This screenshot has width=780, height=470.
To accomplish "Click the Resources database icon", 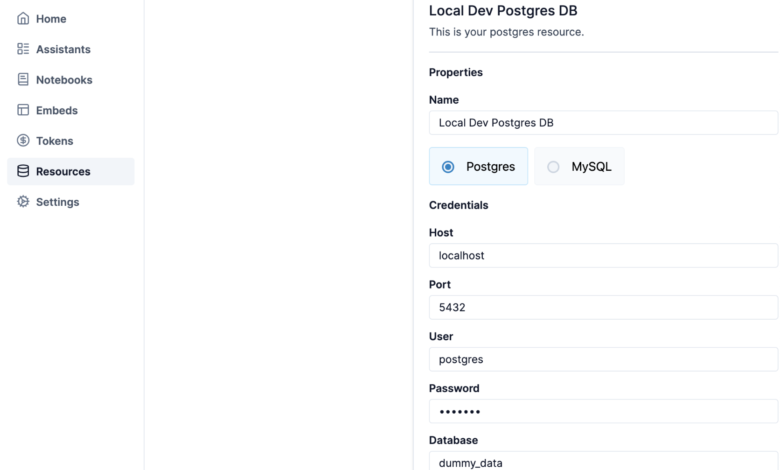I will [23, 171].
